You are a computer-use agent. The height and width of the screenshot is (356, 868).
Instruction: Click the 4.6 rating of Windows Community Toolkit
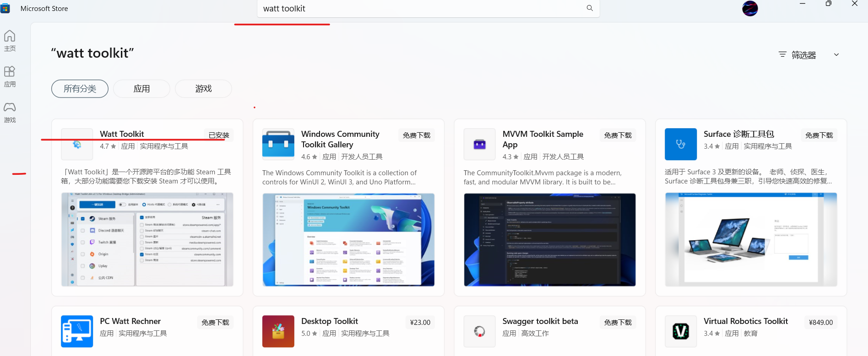tap(309, 157)
